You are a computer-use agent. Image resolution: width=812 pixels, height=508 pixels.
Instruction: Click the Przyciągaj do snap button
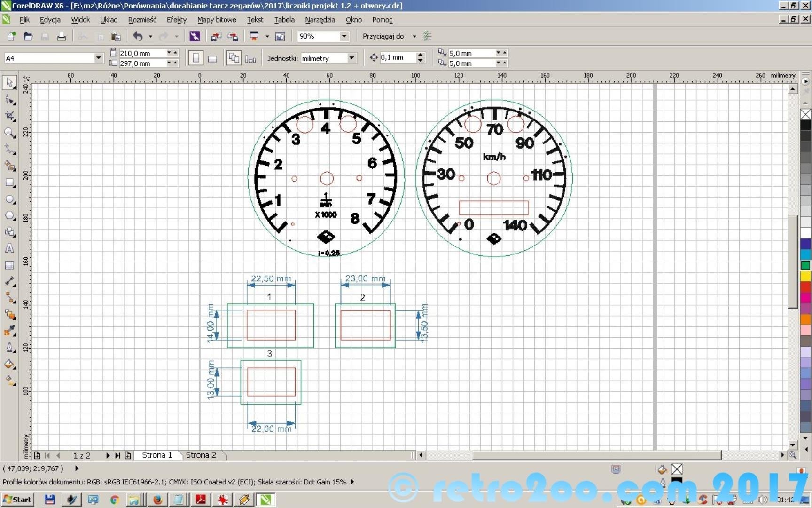coord(383,36)
